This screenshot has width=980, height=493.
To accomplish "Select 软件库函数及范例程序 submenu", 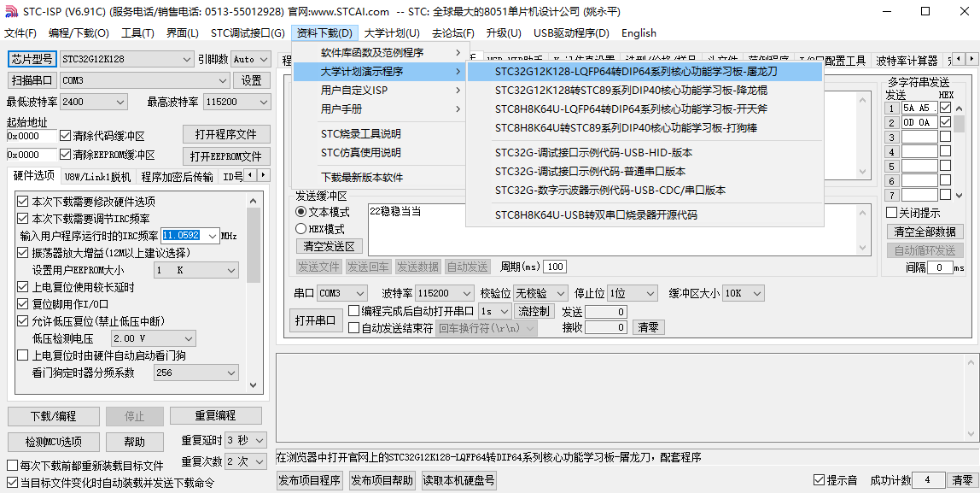I will tap(379, 53).
